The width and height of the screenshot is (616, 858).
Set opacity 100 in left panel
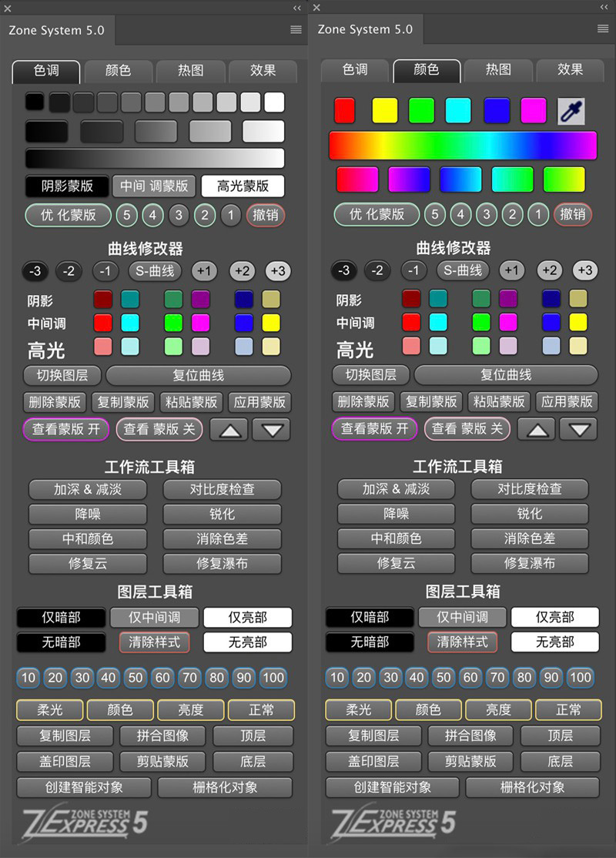coord(273,678)
